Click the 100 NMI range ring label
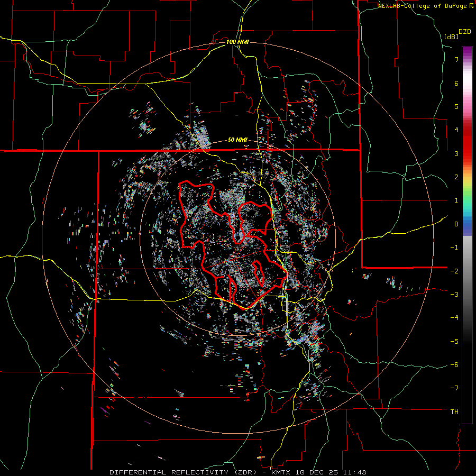476x476 pixels. 237,42
